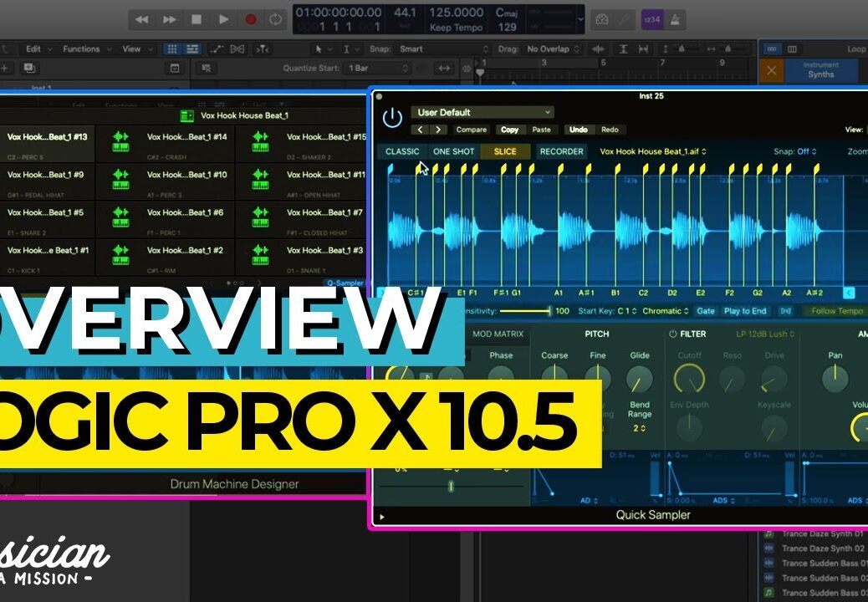The height and width of the screenshot is (602, 868).
Task: Show automation with the curve icon
Action: tap(217, 49)
